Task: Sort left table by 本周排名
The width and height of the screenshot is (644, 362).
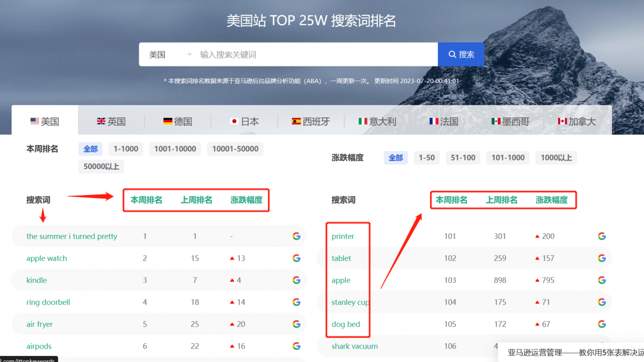Action: click(147, 200)
